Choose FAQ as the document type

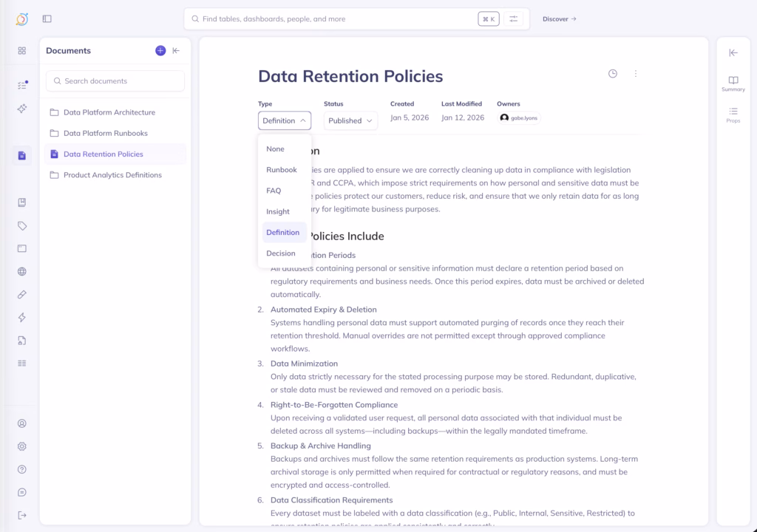[x=274, y=190]
